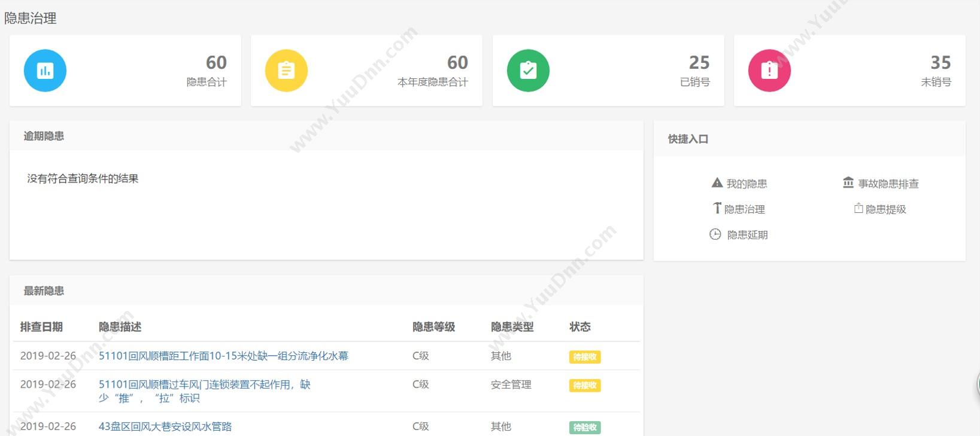Click the 待接收 badge for the 过车风门 hazard
This screenshot has height=436, width=980.
(x=585, y=386)
